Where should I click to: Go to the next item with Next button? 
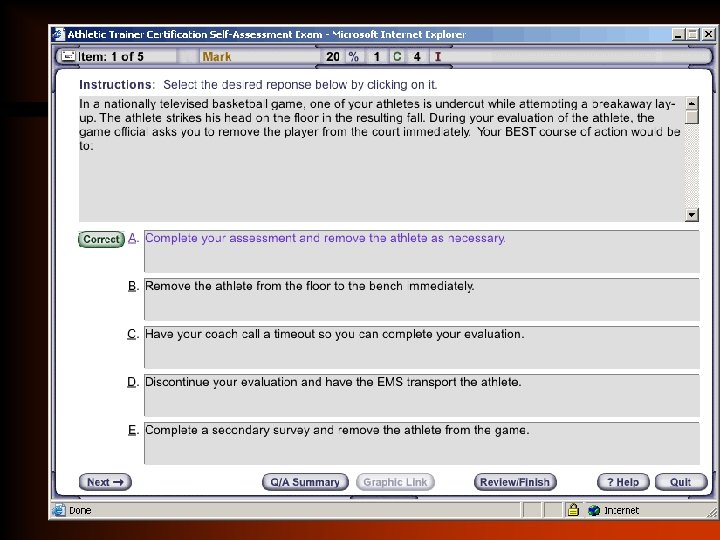105,482
